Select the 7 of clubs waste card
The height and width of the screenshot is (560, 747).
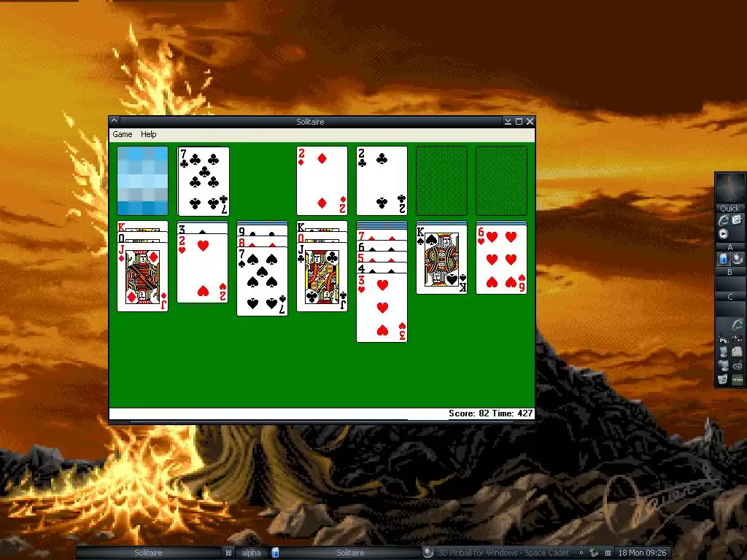(x=204, y=181)
